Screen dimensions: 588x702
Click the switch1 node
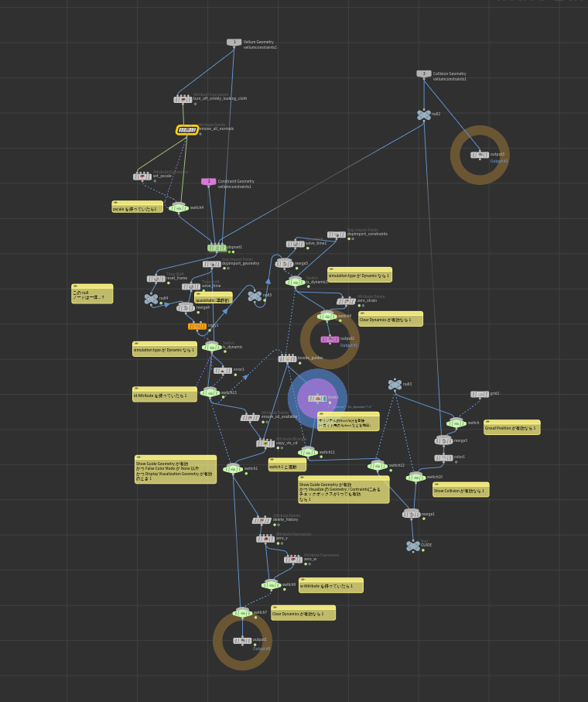[x=233, y=469]
